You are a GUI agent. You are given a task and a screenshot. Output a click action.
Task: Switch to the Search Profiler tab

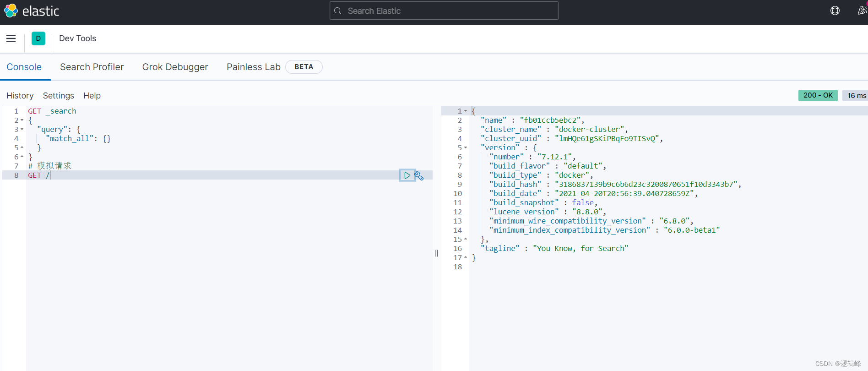click(x=92, y=67)
